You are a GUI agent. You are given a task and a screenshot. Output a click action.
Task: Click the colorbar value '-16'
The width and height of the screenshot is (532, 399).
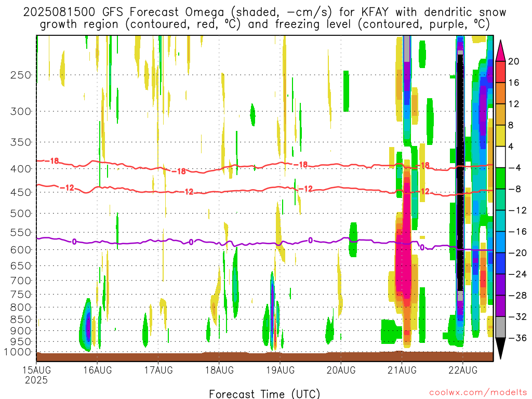coord(517,232)
